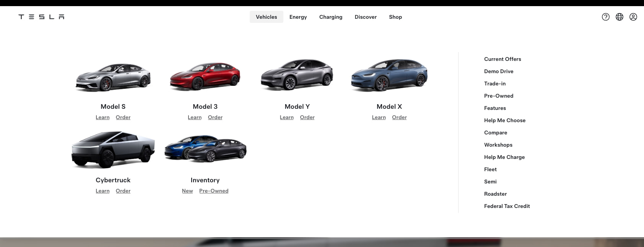Open Help Me Charge link

coord(504,157)
